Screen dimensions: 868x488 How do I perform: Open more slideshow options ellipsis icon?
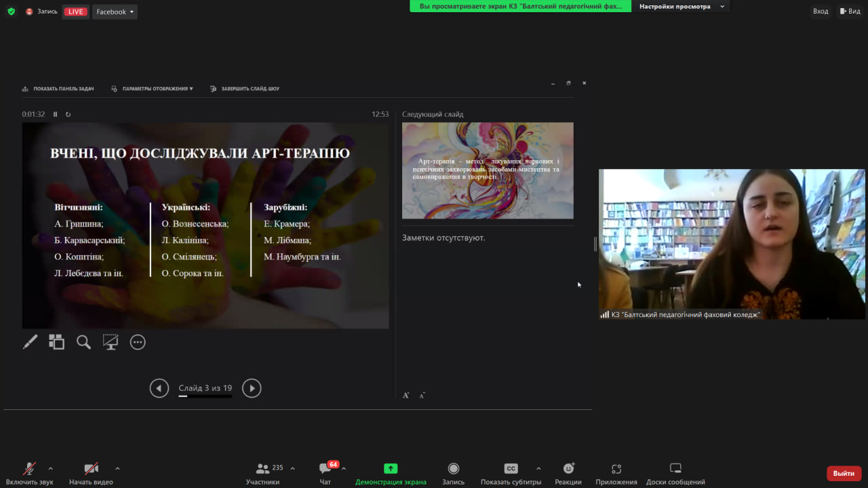[x=138, y=342]
